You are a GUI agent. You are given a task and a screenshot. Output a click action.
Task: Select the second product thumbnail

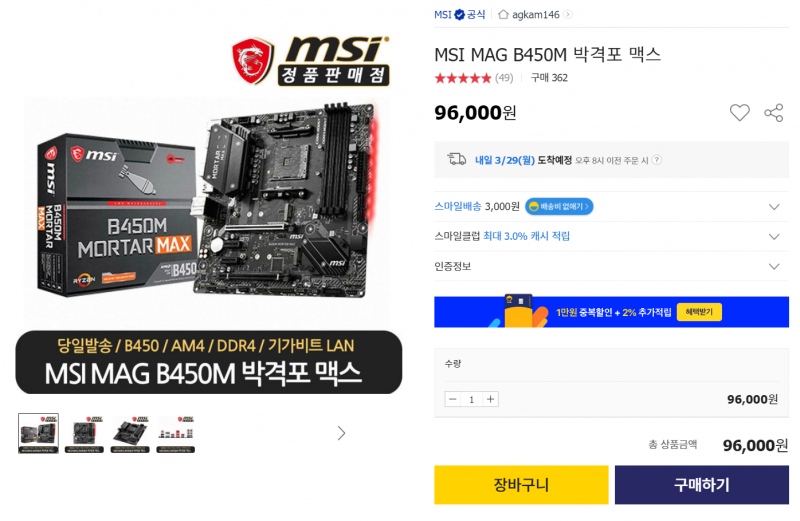pos(84,434)
